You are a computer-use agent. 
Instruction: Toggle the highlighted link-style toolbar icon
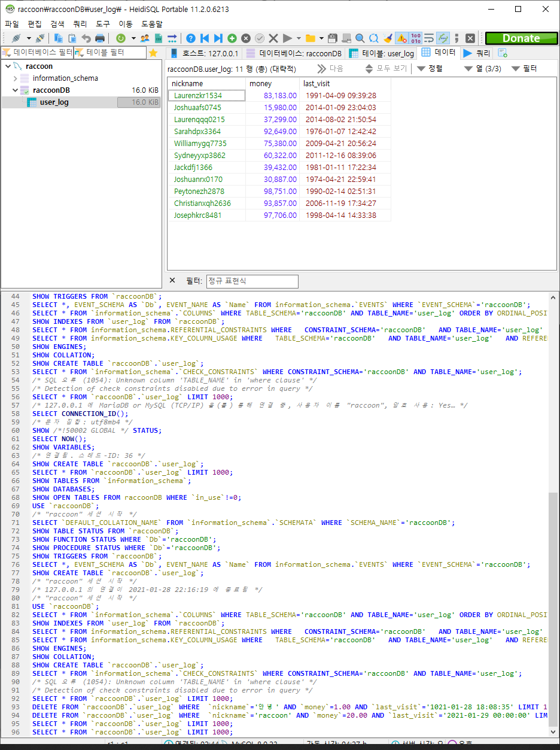click(x=443, y=38)
